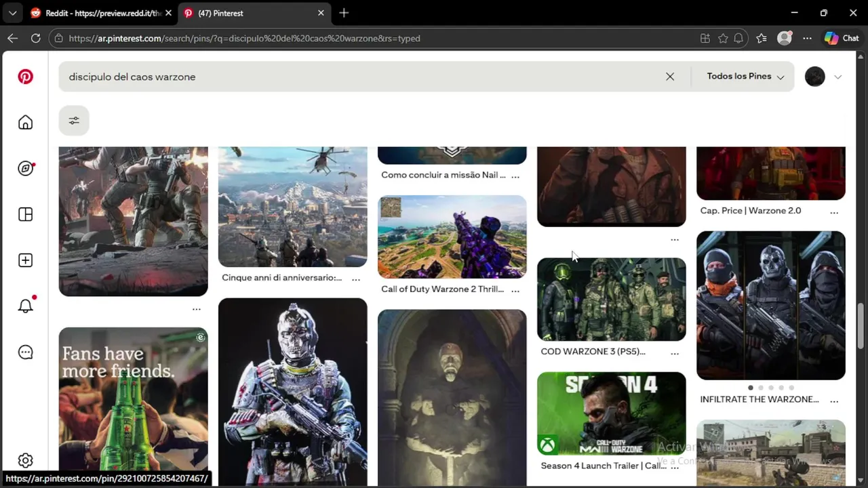Open the profile avatar in Pinterest header
The width and height of the screenshot is (868, 488).
(x=815, y=77)
